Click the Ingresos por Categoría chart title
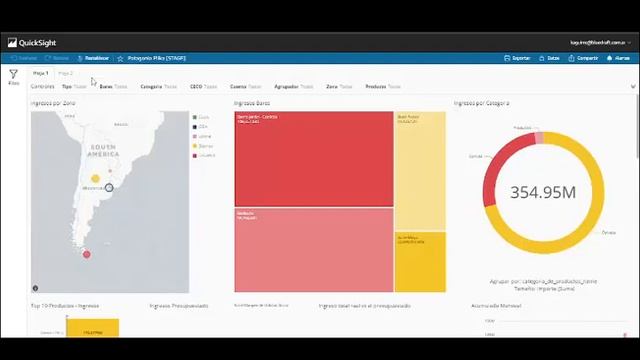Image resolution: width=640 pixels, height=360 pixels. coord(482,103)
